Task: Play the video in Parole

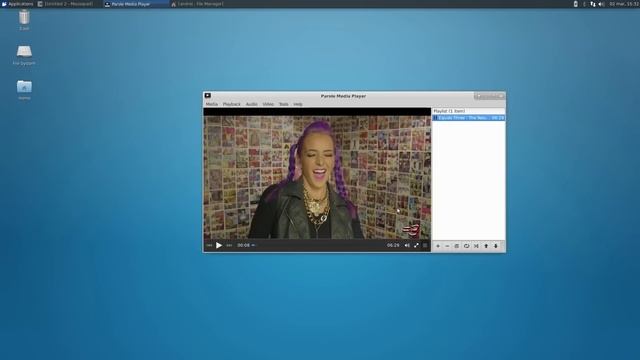Action: click(x=219, y=245)
